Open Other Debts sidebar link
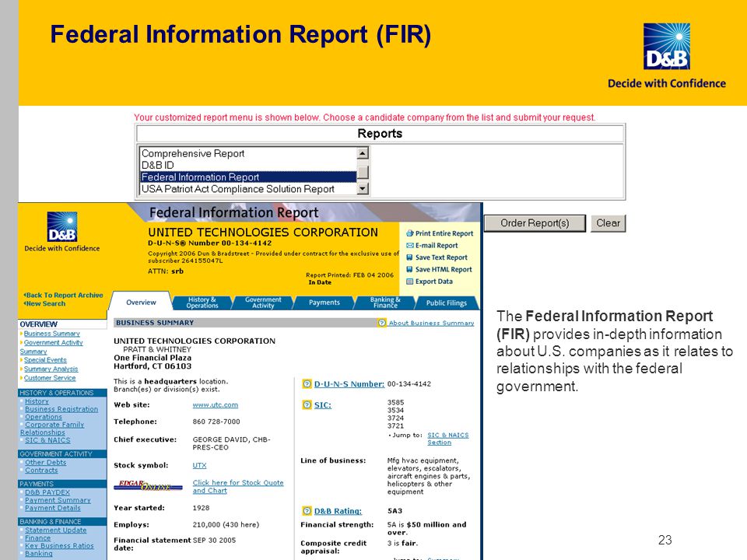Viewport: 747px width, 560px height. pyautogui.click(x=46, y=462)
